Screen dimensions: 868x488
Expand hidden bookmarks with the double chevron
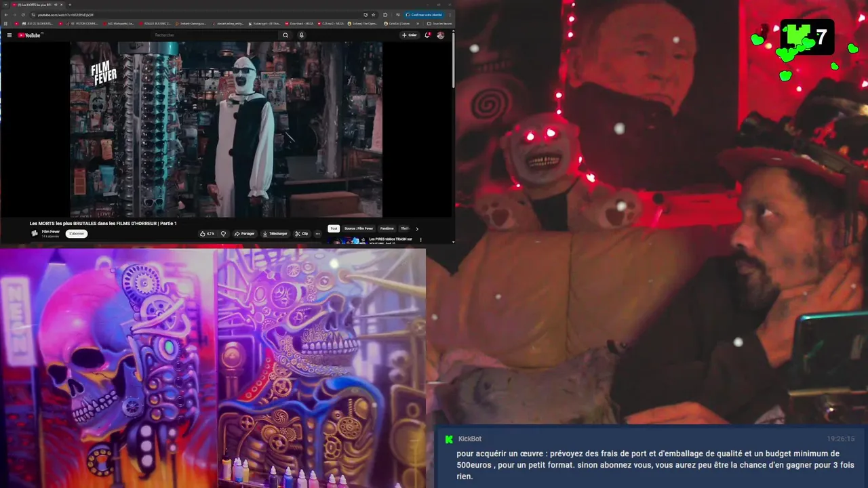click(x=418, y=24)
